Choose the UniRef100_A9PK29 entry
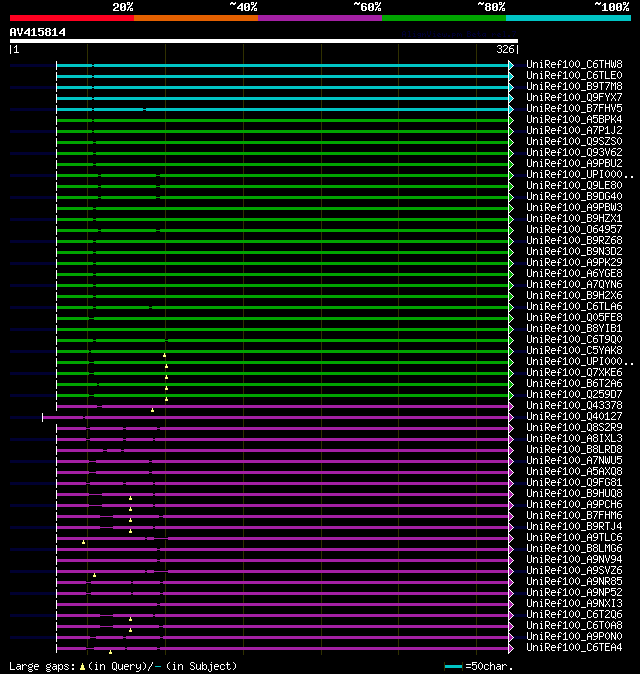Viewport: 640px width, 674px height. point(574,263)
